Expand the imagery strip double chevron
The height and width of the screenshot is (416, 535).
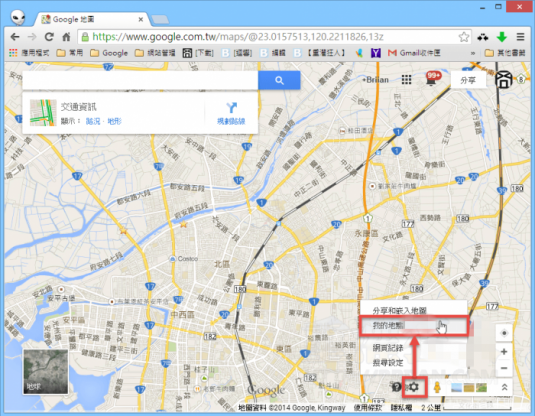(x=504, y=387)
